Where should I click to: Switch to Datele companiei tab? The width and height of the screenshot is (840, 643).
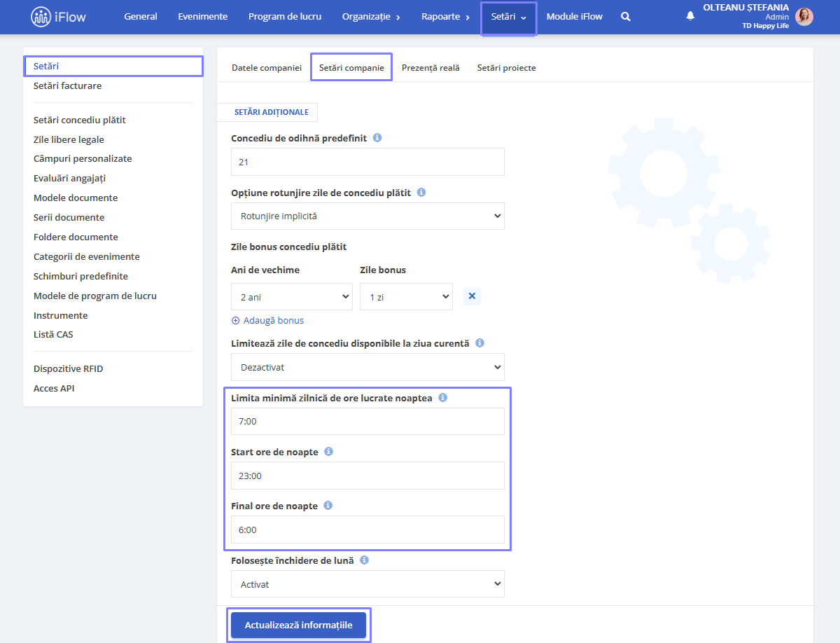click(267, 68)
